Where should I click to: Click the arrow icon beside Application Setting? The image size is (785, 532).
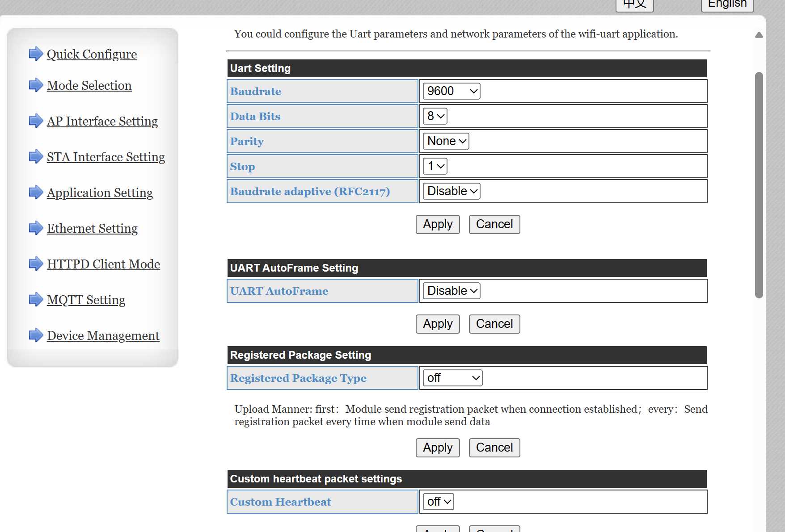[x=36, y=193]
